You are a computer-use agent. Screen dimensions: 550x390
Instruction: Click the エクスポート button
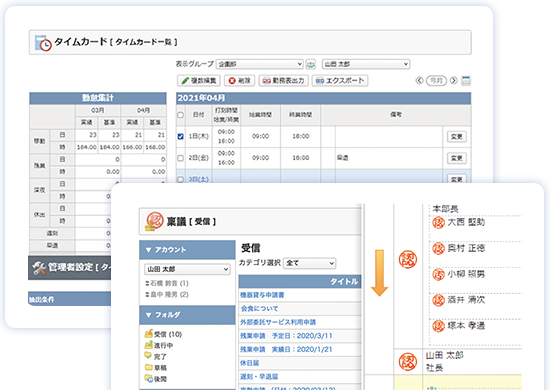pos(340,81)
